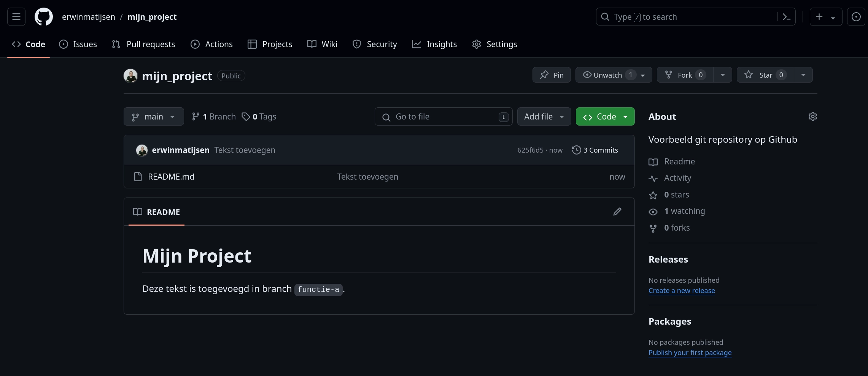Star the repository

point(765,75)
